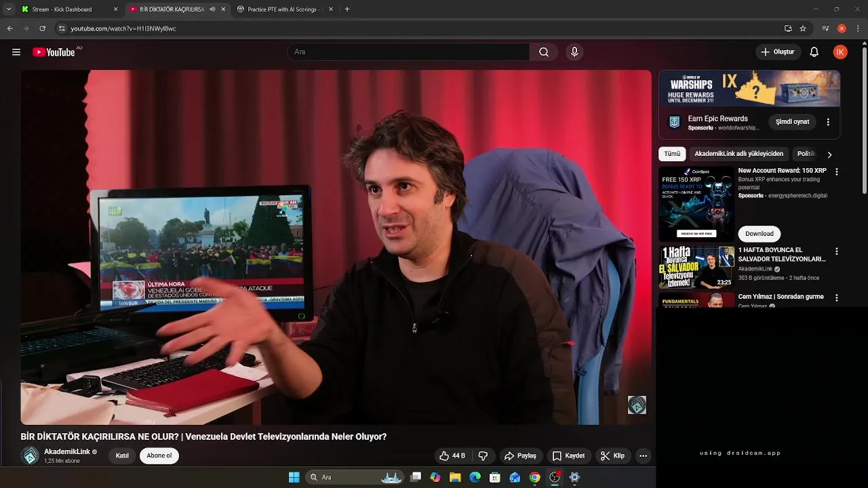Click the channel watermark on video
Screen dimensions: 868x488
pyautogui.click(x=637, y=405)
